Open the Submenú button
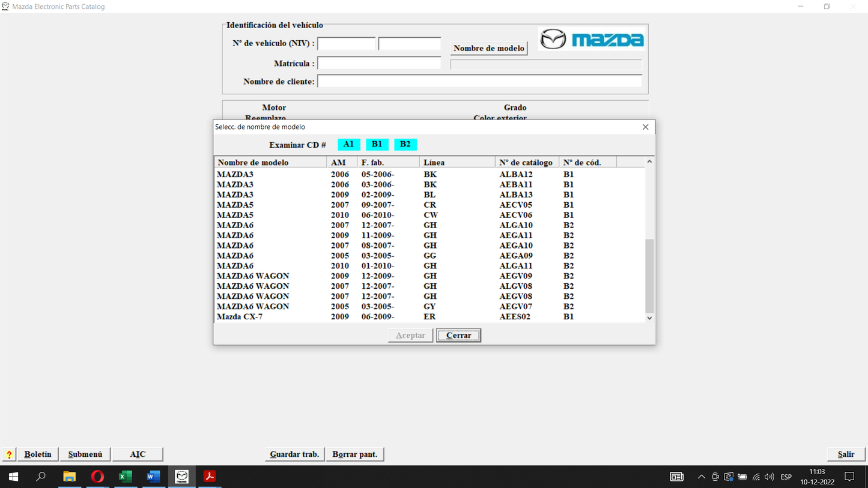The width and height of the screenshot is (868, 488). tap(85, 454)
